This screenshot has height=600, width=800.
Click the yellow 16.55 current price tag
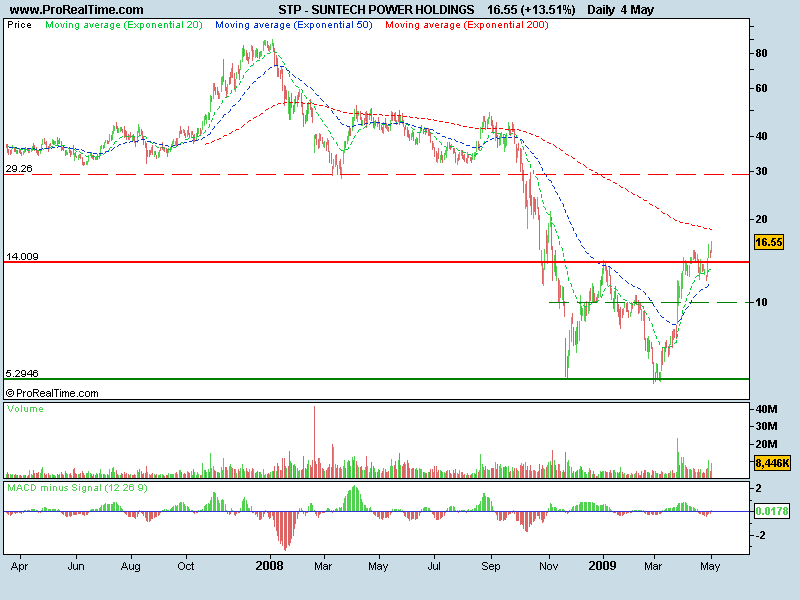click(768, 242)
